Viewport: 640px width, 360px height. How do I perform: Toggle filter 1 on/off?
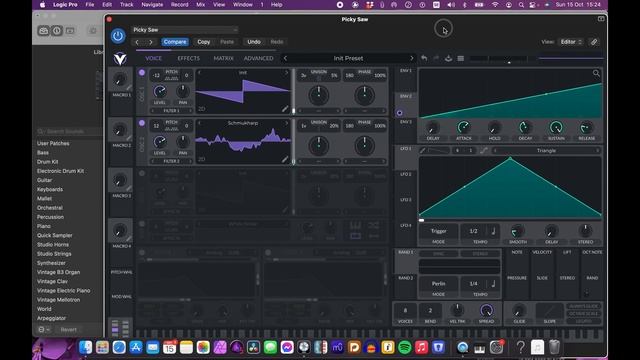[142, 253]
